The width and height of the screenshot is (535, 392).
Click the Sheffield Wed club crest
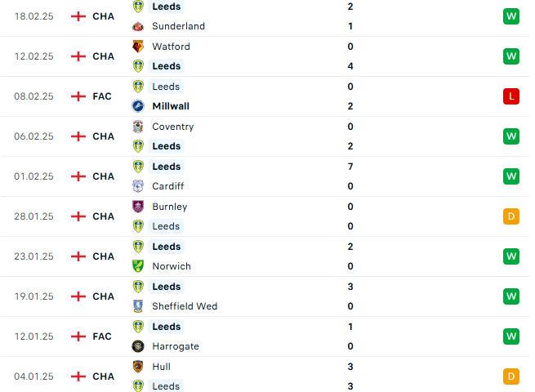click(138, 306)
